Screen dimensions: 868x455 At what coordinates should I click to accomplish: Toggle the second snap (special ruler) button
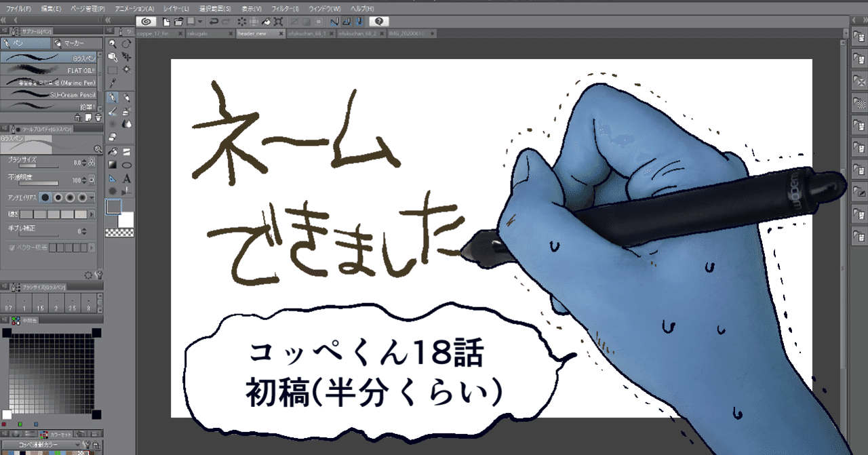pos(347,22)
